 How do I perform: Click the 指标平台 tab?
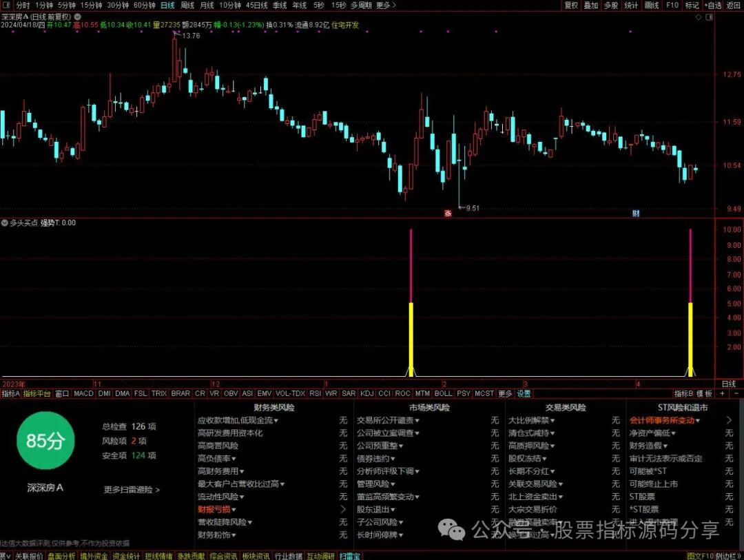coord(37,393)
